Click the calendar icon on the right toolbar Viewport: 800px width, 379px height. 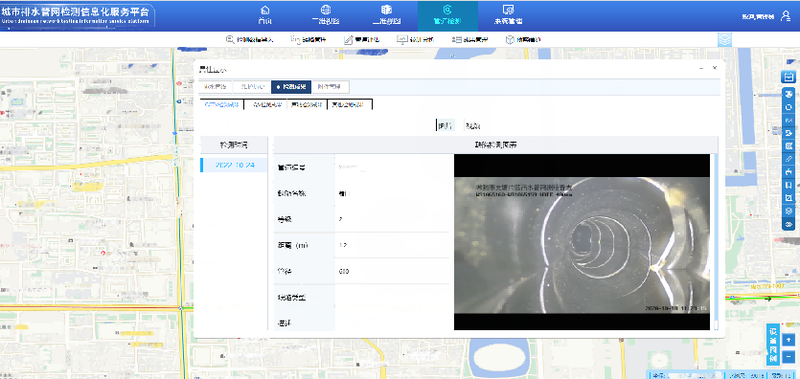point(788,77)
